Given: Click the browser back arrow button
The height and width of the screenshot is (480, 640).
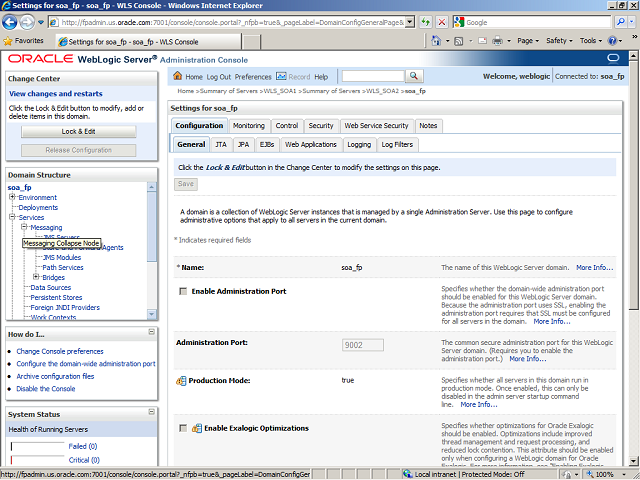Looking at the screenshot, I should pyautogui.click(x=13, y=21).
